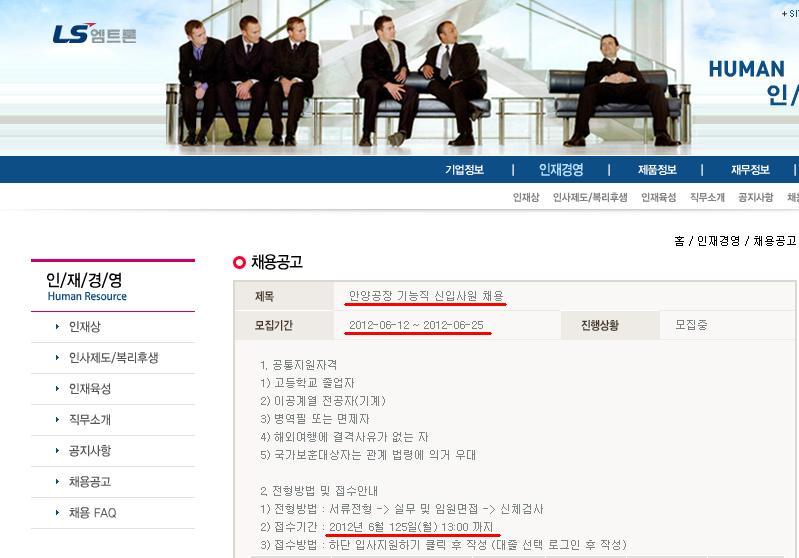Select 채용공고 in the left sidebar
Image resolution: width=799 pixels, height=558 pixels.
click(90, 482)
